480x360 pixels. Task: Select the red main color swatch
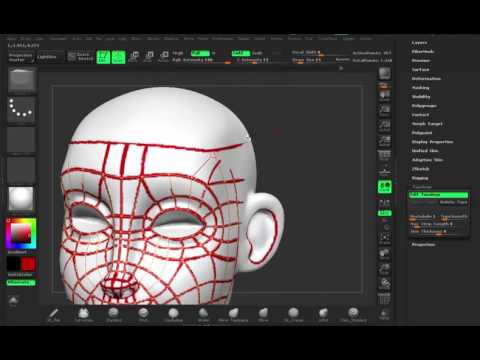point(28,264)
